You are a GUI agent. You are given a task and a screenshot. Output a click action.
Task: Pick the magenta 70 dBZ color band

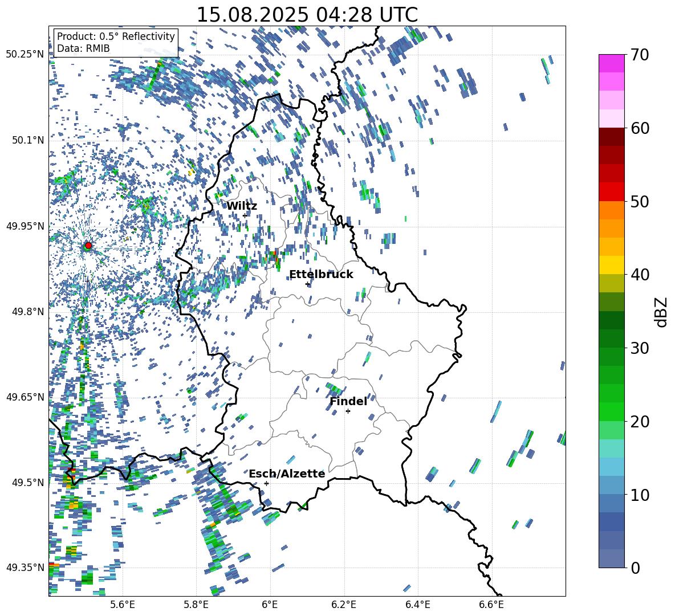pyautogui.click(x=612, y=63)
